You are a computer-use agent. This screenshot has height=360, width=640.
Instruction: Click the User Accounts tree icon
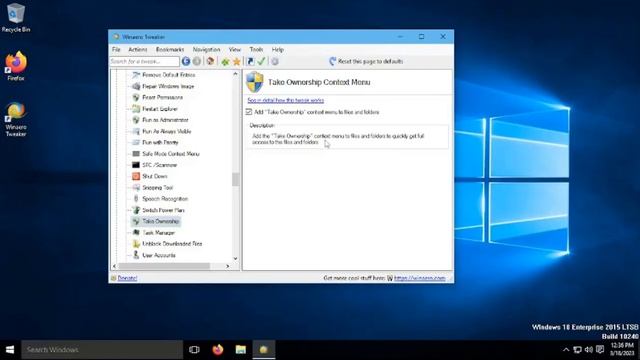click(136, 255)
